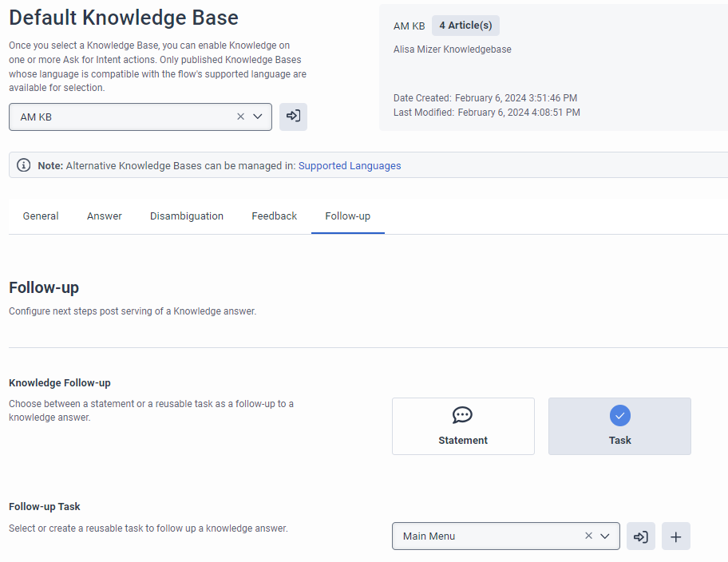This screenshot has width=728, height=562.
Task: Choose Statement as the follow-up type
Action: coord(463,426)
